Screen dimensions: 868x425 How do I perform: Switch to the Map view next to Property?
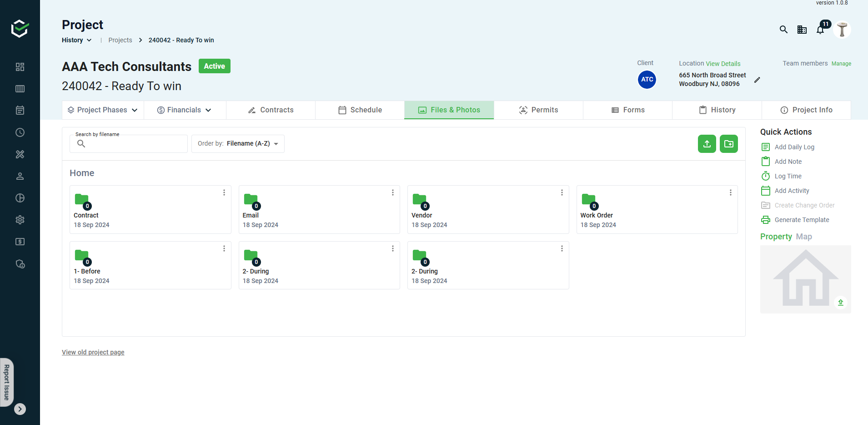pos(804,237)
